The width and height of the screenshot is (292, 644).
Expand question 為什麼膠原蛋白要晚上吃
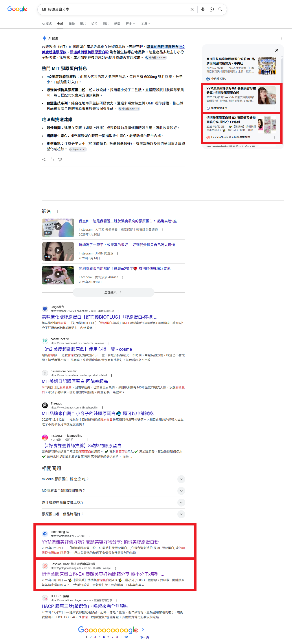coord(113,503)
